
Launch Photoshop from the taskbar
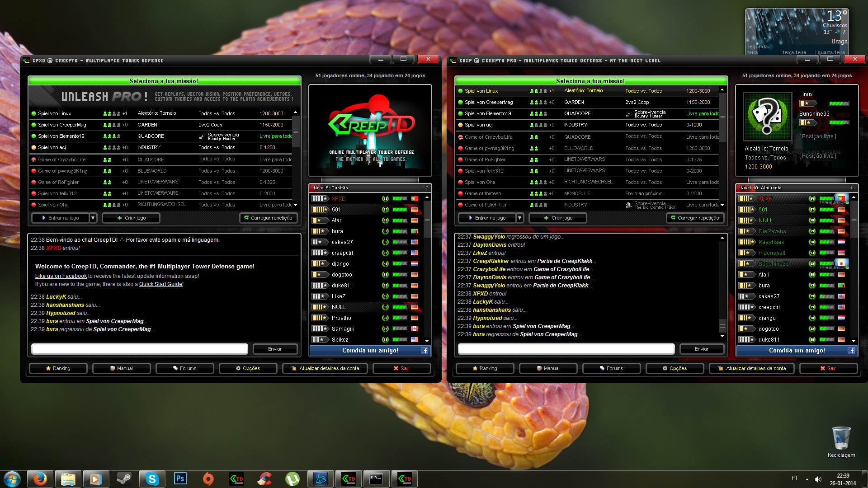point(180,479)
